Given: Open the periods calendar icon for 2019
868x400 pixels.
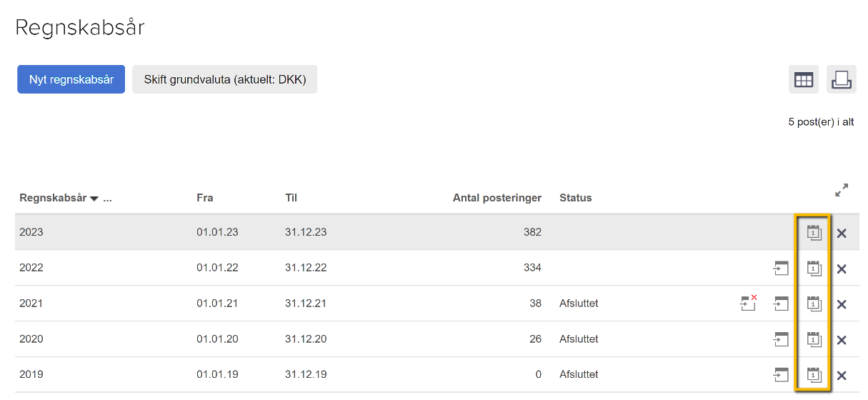Looking at the screenshot, I should (x=814, y=375).
